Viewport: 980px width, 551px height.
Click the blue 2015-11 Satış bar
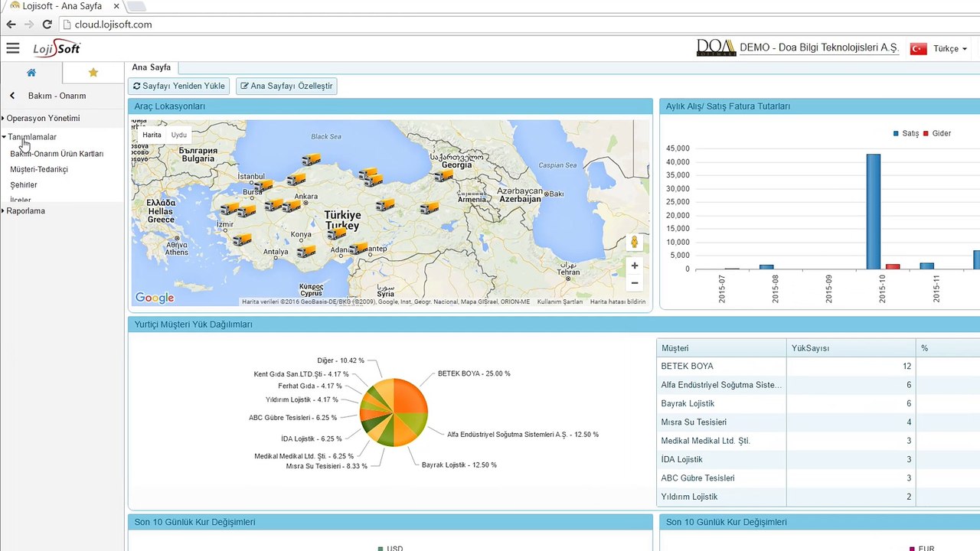tap(927, 266)
